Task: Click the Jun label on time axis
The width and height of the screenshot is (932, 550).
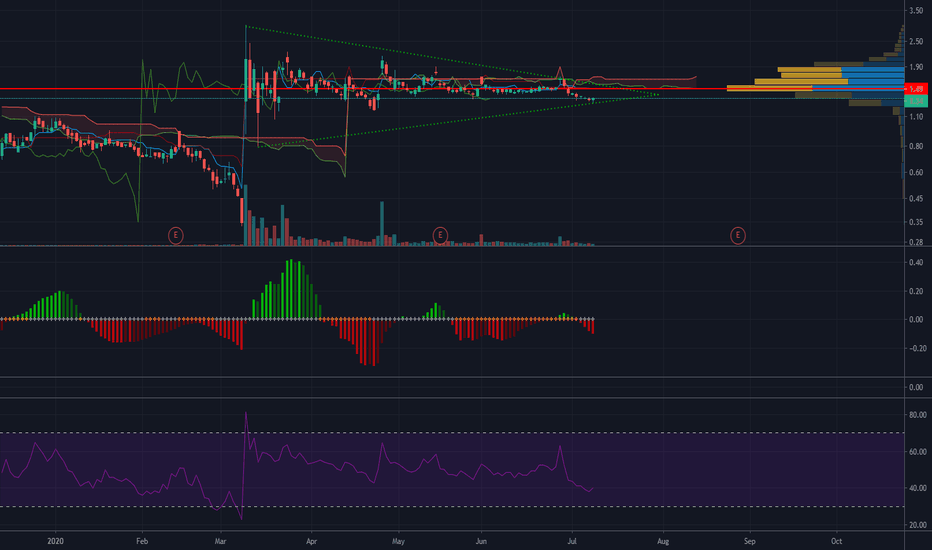Action: coord(481,541)
